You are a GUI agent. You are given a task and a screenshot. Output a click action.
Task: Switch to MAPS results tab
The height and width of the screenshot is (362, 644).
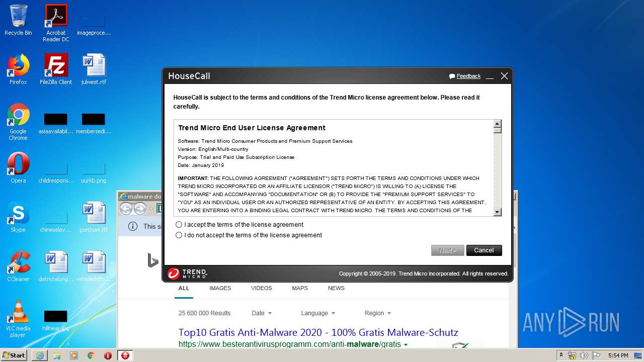click(300, 289)
